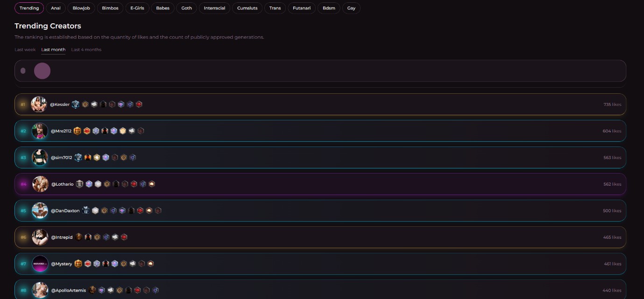Select the Futanari category tab

coord(302,8)
